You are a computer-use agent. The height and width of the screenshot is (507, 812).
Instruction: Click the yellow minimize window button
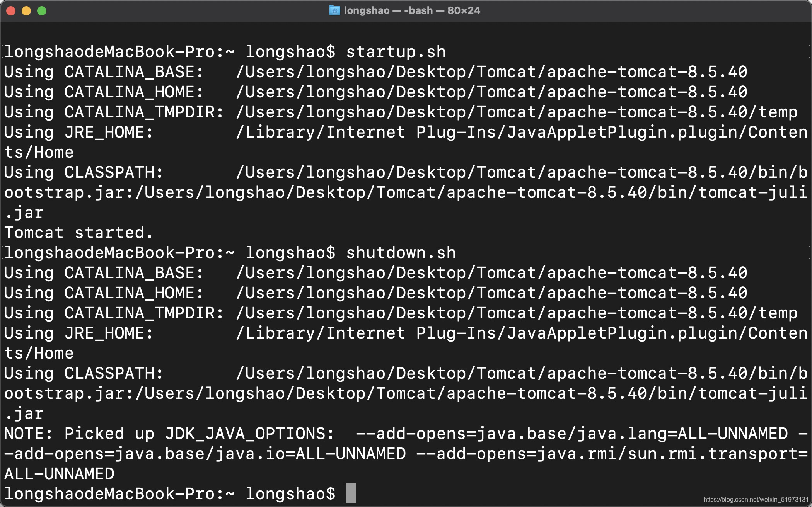26,11
